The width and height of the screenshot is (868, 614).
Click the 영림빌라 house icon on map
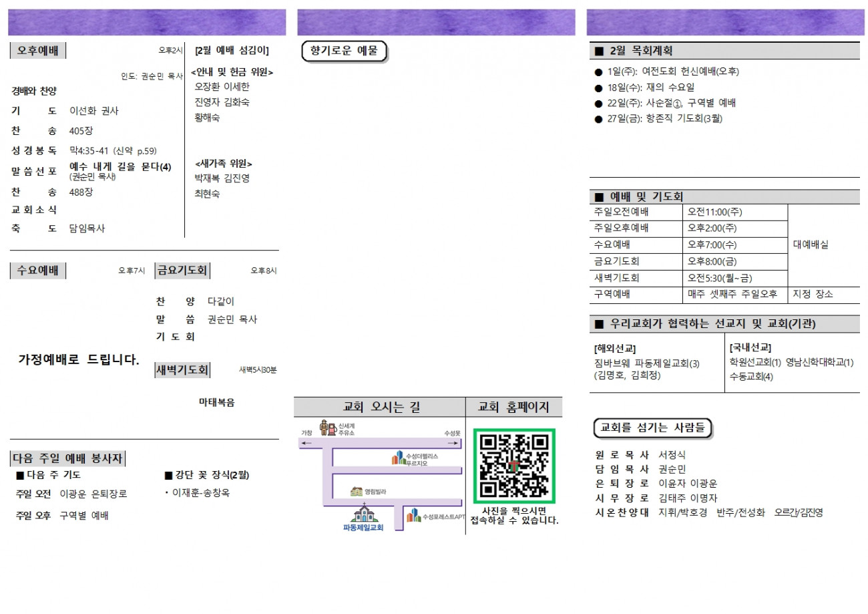click(357, 492)
